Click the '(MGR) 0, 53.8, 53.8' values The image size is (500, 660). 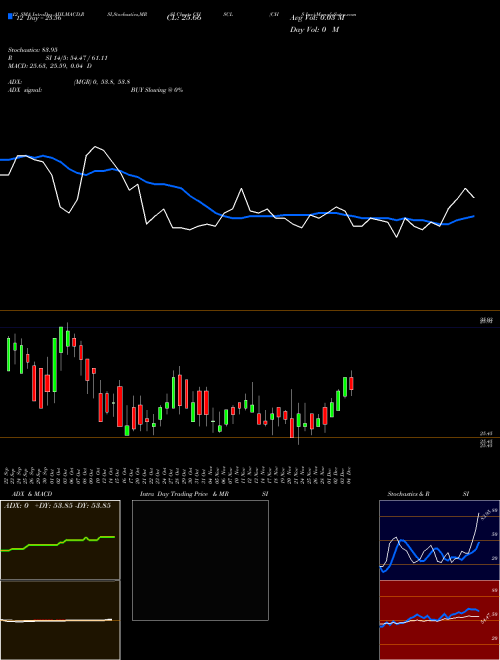coord(101,82)
